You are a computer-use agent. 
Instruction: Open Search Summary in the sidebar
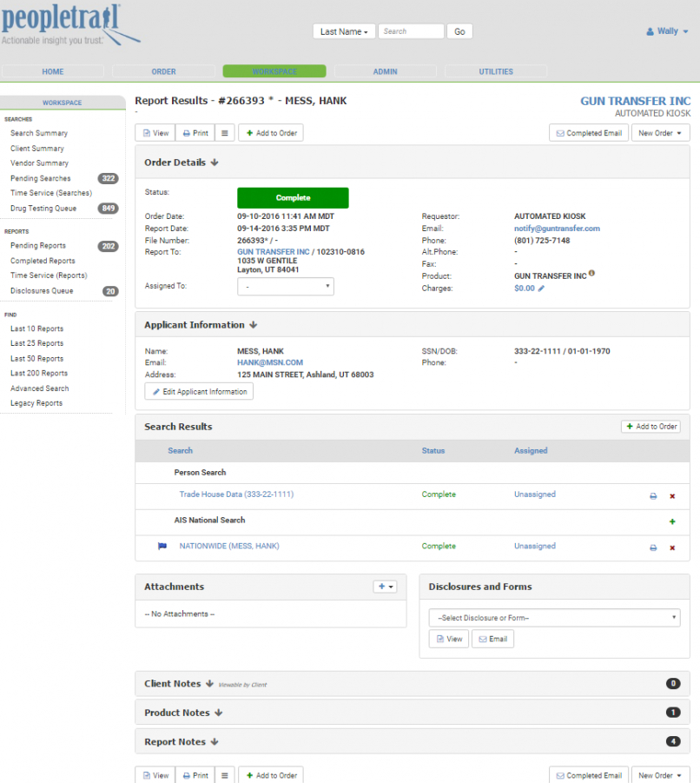[39, 133]
